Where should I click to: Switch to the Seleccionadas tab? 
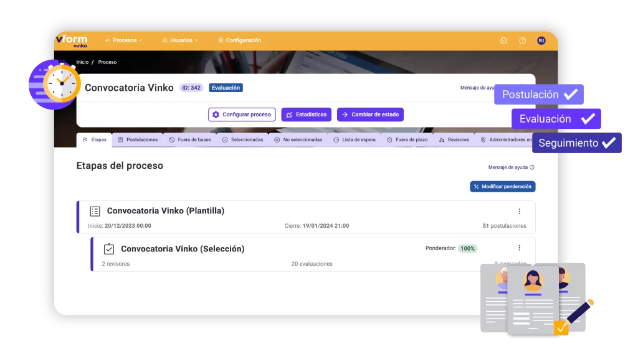pyautogui.click(x=242, y=140)
